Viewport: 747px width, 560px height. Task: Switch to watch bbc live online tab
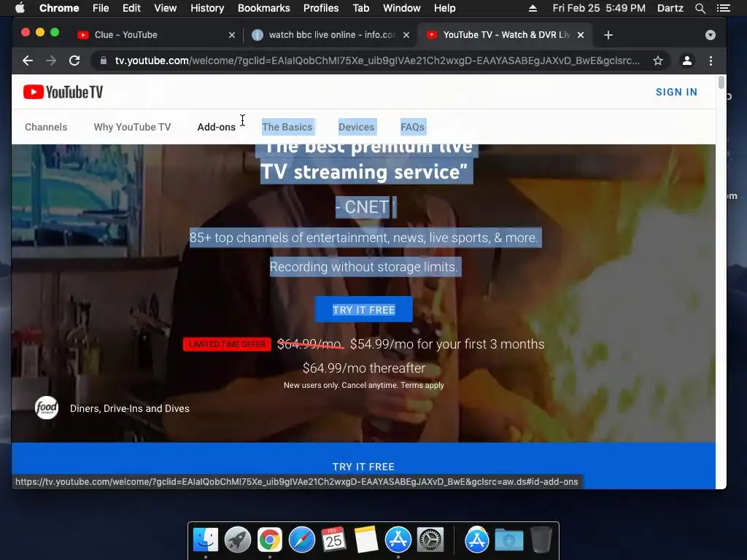[332, 35]
